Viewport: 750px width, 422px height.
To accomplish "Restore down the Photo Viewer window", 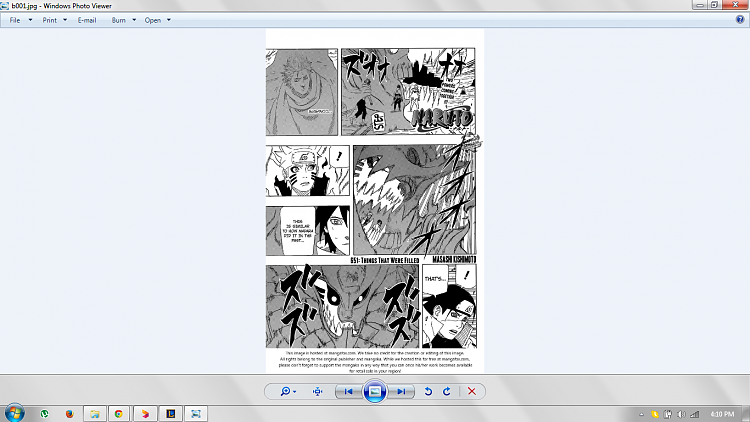I will 715,5.
